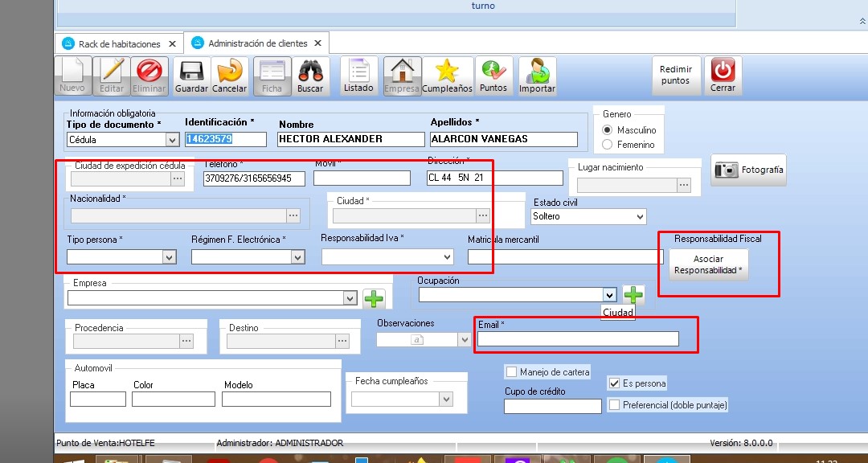Image resolution: width=868 pixels, height=463 pixels.
Task: Click the Asociar Responsabilidad button
Action: [x=709, y=265]
